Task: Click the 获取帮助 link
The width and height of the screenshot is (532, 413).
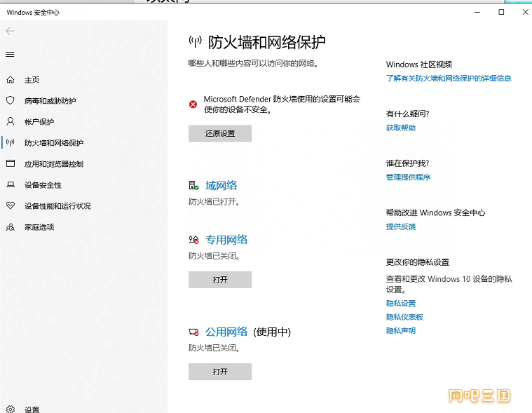Action: [x=401, y=128]
